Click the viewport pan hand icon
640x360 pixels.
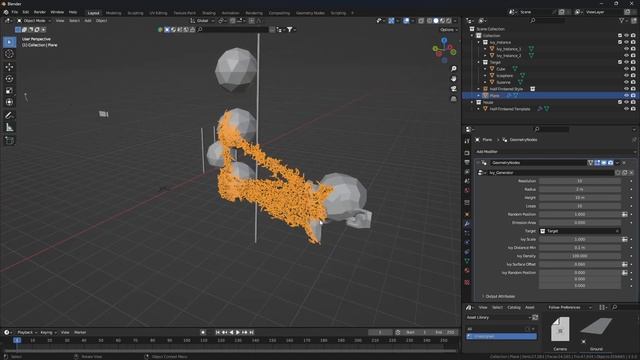click(x=453, y=78)
